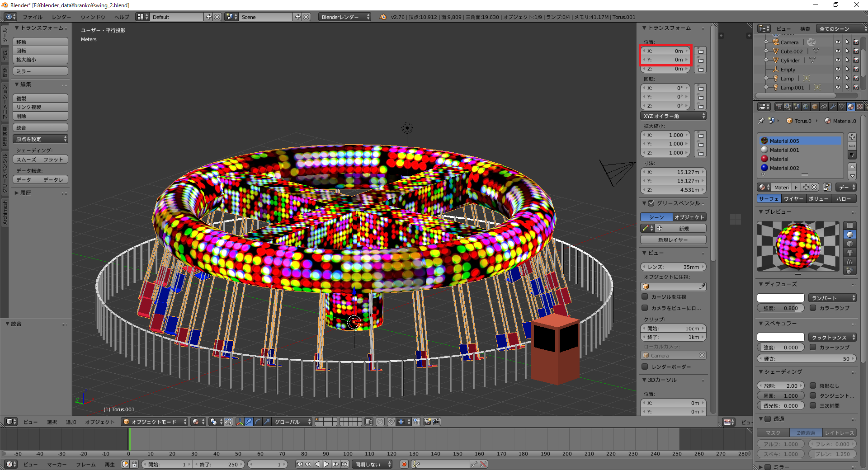The height and width of the screenshot is (470, 868).
Task: Lock the X position with padlock icon
Action: click(700, 51)
